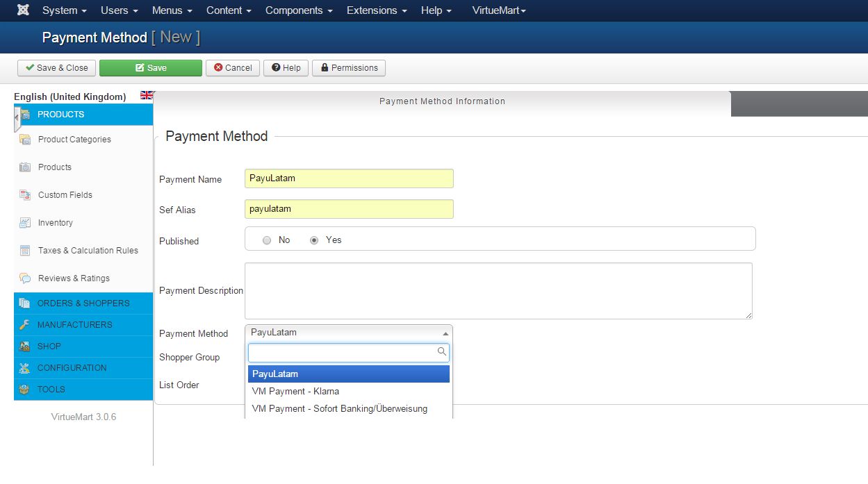Click the search magnifier icon in dropdown
Viewport: 868px width, 484px height.
tap(441, 352)
